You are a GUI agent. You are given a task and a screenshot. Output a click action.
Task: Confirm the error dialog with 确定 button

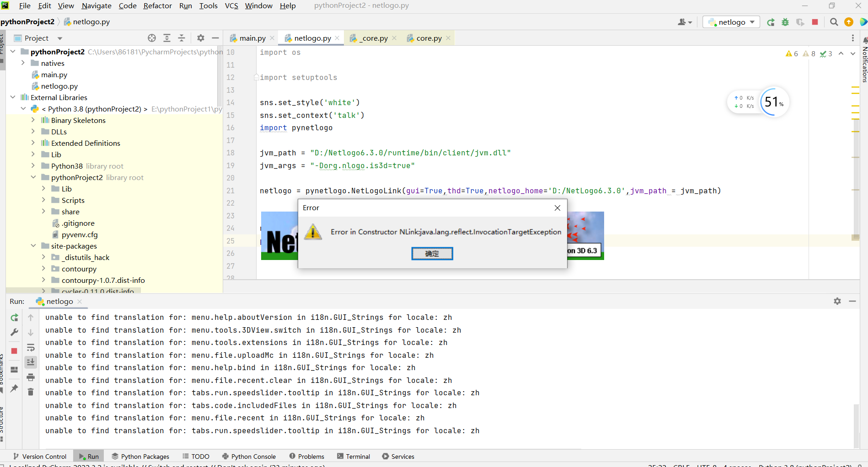point(432,254)
